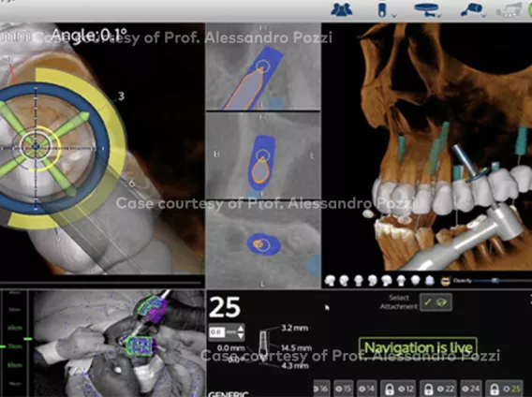
Task: Click the GENERIC implant label
Action: 228,394
